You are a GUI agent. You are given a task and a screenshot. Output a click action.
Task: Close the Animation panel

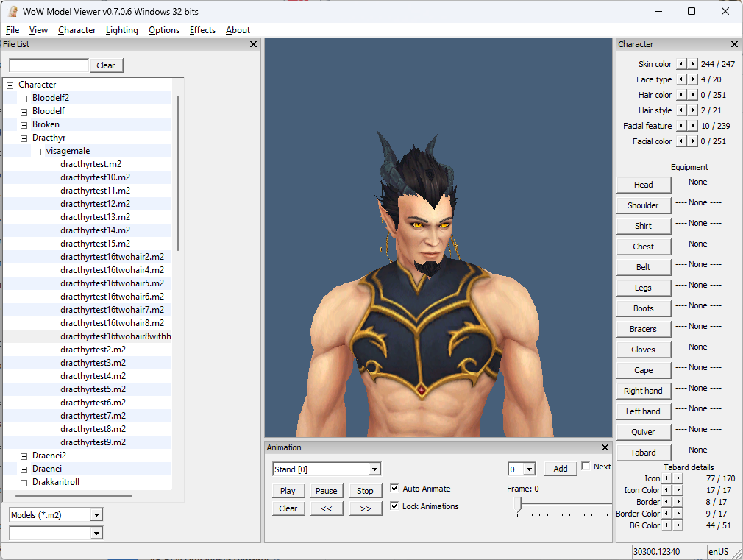point(605,447)
